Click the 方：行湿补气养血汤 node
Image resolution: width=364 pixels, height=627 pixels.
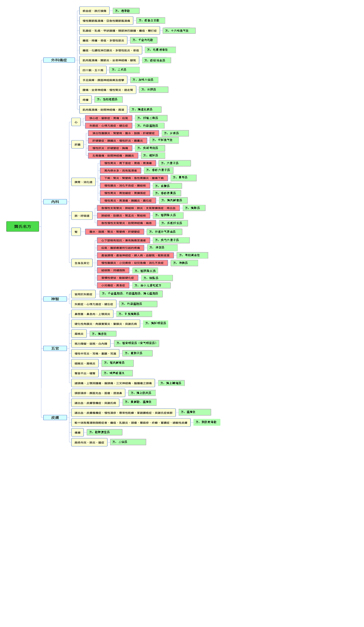tap(164, 232)
